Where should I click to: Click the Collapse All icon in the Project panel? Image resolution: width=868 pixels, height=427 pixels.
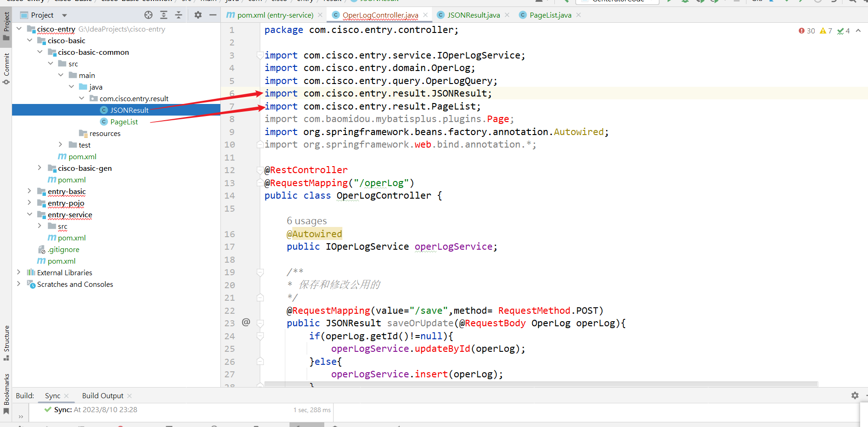(179, 15)
